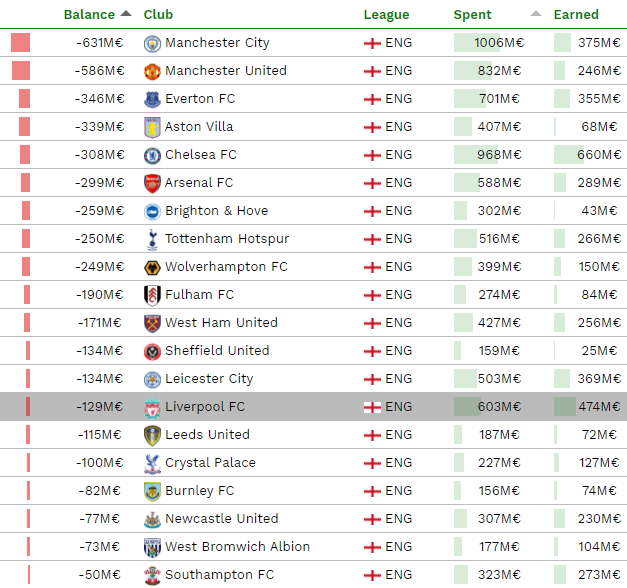Click the Tottenham Hotspur cockerel crest

(x=152, y=239)
